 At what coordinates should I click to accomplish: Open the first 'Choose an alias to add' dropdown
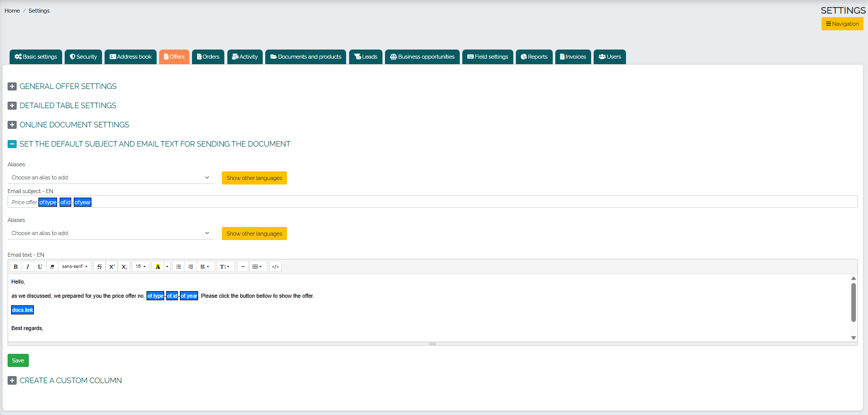tap(110, 177)
